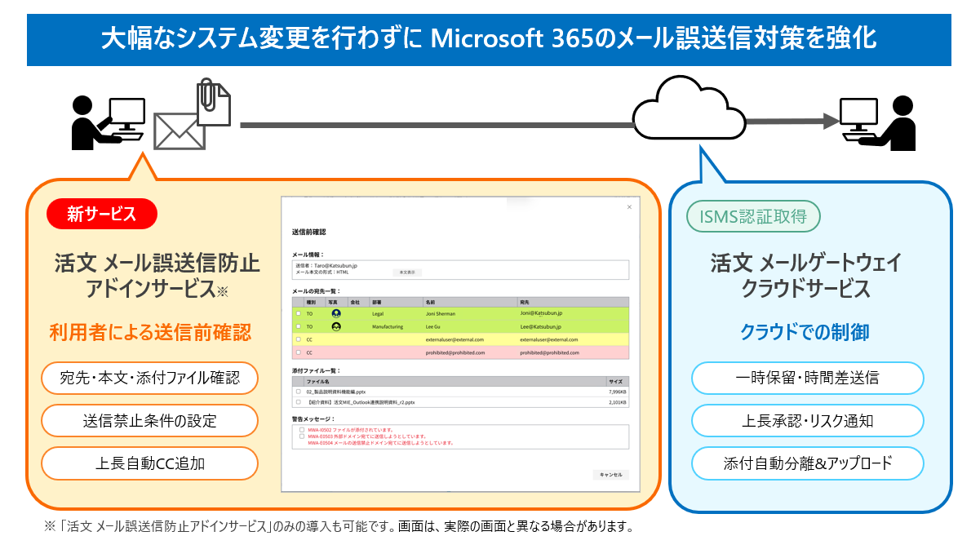Click the 利用者による送信前確認 orange heading
Screen dimensions: 980x536
click(x=149, y=331)
